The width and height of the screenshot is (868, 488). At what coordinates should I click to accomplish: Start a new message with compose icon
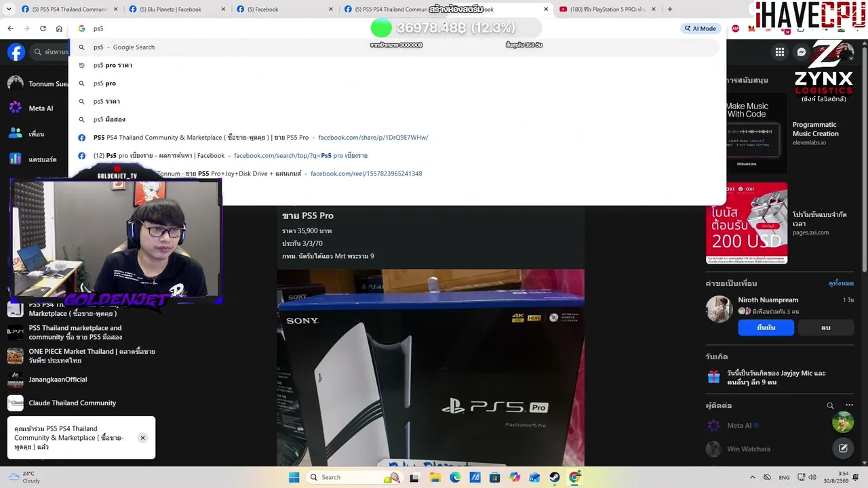843,448
